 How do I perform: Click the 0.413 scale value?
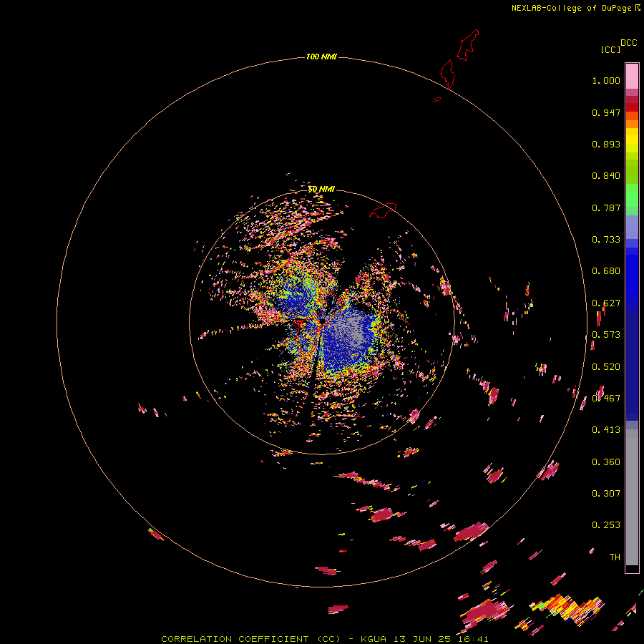pos(606,430)
